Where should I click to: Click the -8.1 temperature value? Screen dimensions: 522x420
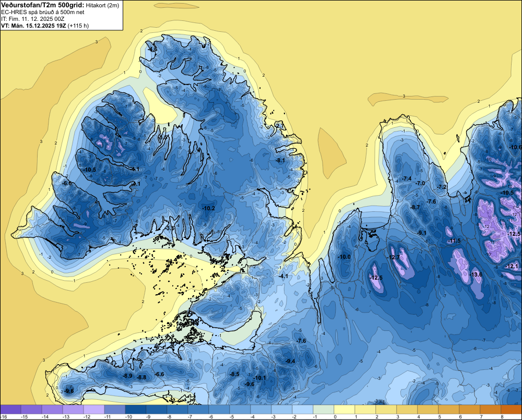point(280,160)
